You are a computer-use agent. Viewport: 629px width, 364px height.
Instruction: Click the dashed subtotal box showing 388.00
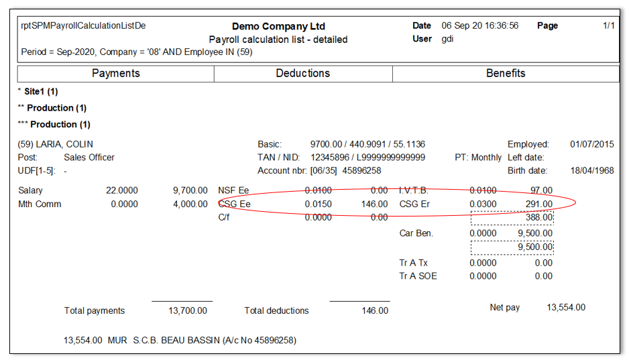pyautogui.click(x=512, y=217)
